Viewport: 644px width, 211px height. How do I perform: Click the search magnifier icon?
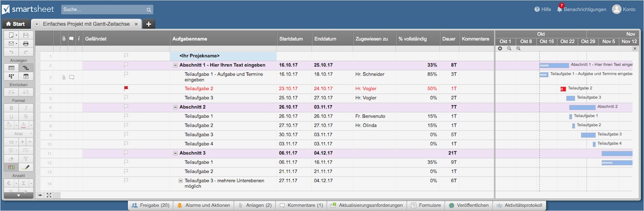(x=149, y=9)
